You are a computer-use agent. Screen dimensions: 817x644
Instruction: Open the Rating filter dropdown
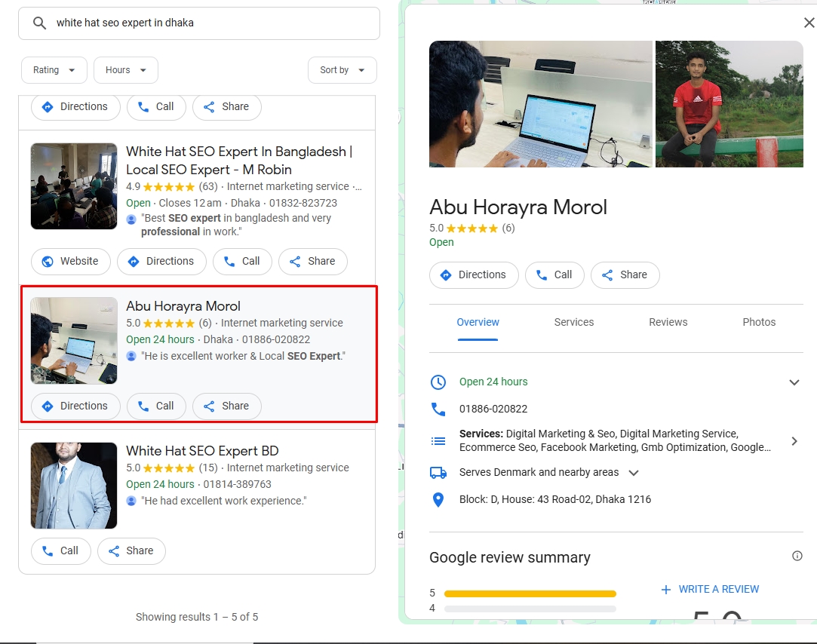click(x=54, y=70)
